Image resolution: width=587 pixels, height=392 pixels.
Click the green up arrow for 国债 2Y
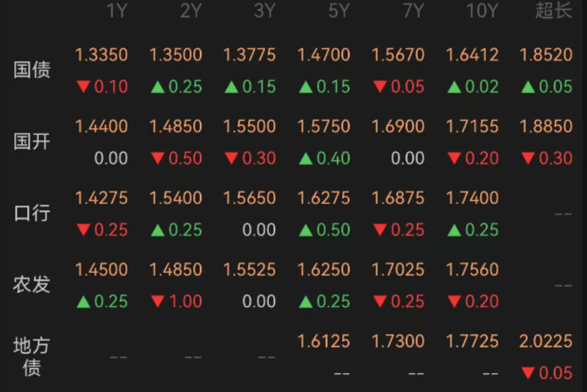point(157,87)
